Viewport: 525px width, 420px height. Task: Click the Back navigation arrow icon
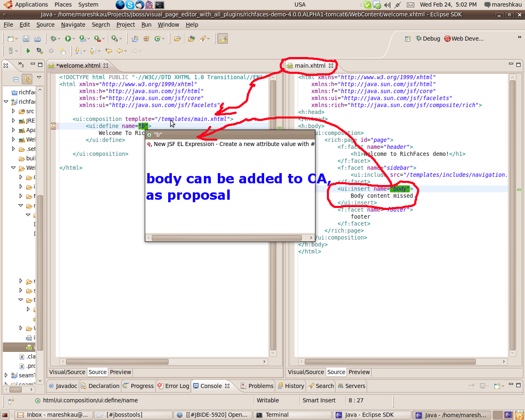click(x=120, y=51)
